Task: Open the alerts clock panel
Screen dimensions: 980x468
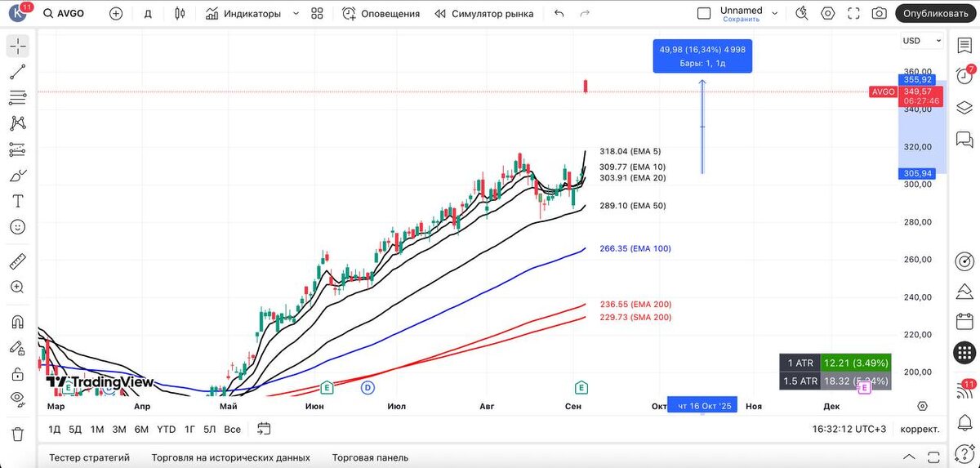Action: [964, 75]
